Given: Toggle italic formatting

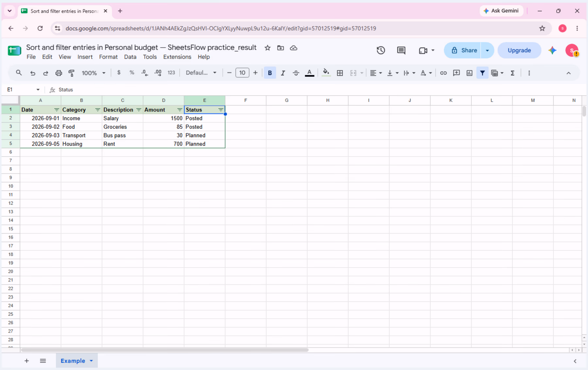Looking at the screenshot, I should click(x=283, y=73).
